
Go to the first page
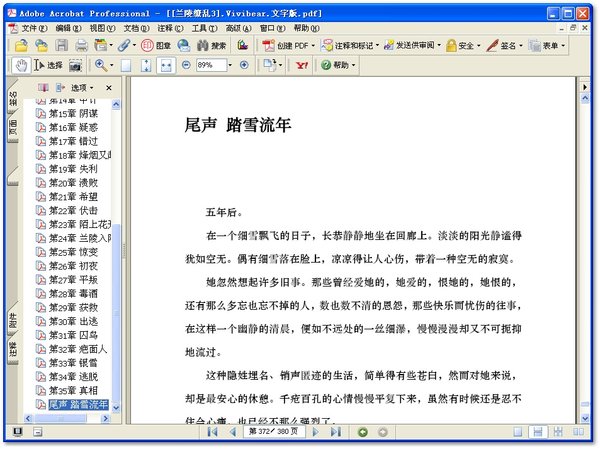coord(213,432)
